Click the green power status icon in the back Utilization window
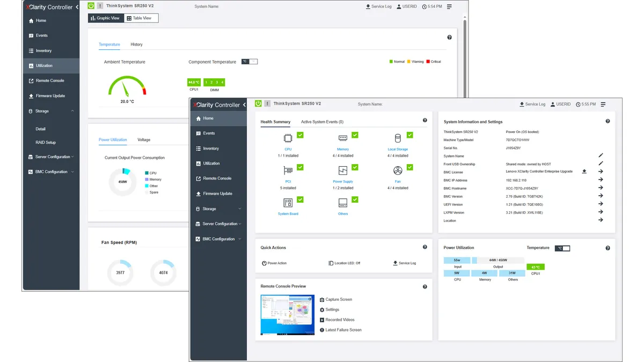Screen dimensions: 644x362 coord(91,6)
